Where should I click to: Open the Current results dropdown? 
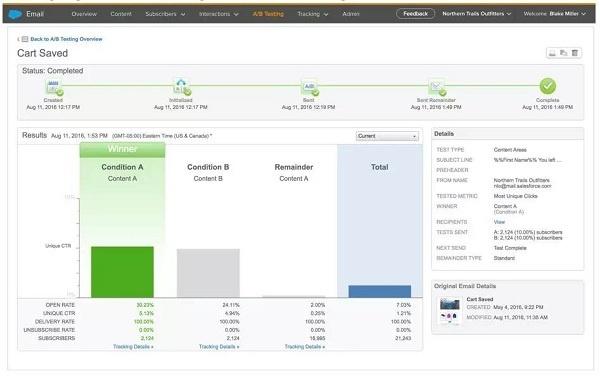click(387, 136)
